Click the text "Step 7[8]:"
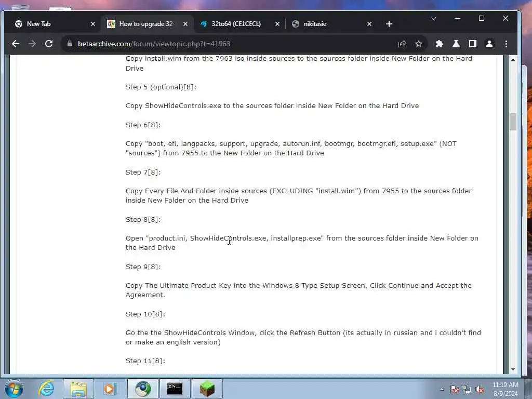Image resolution: width=532 pixels, height=399 pixels. click(x=143, y=172)
